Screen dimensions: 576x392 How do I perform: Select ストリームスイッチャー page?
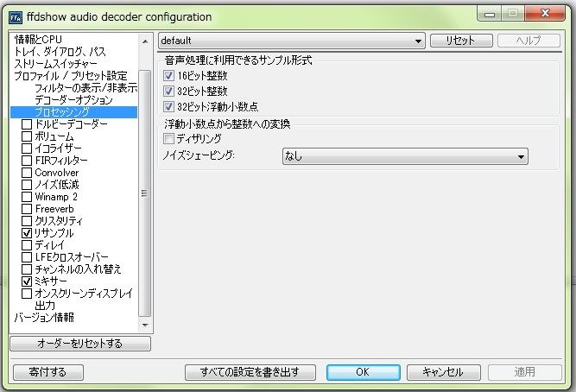pyautogui.click(x=55, y=64)
